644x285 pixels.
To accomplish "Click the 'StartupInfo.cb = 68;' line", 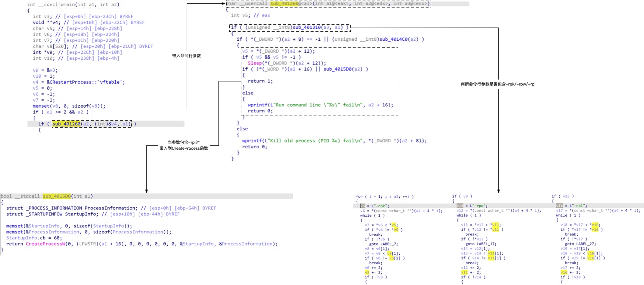I will 34,238.
